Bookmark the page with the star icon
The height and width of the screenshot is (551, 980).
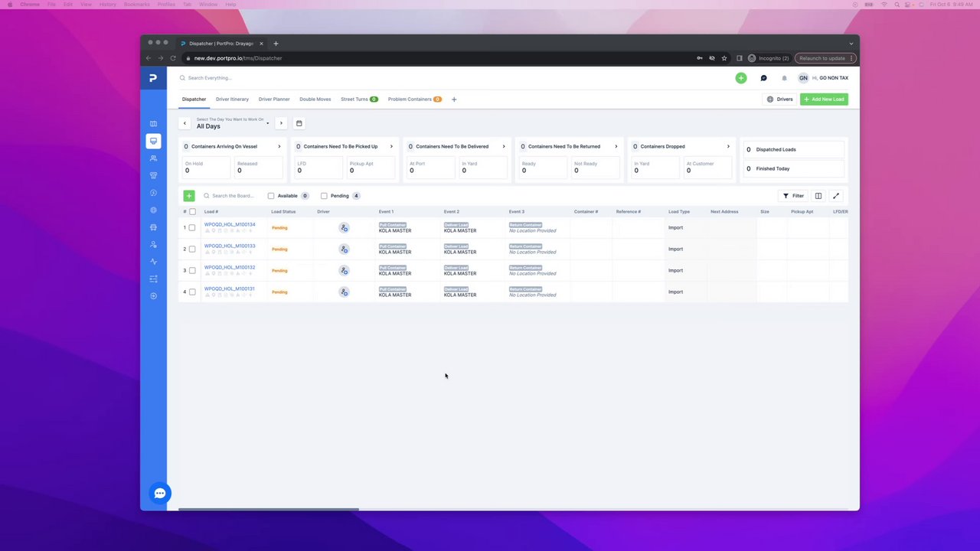coord(724,58)
